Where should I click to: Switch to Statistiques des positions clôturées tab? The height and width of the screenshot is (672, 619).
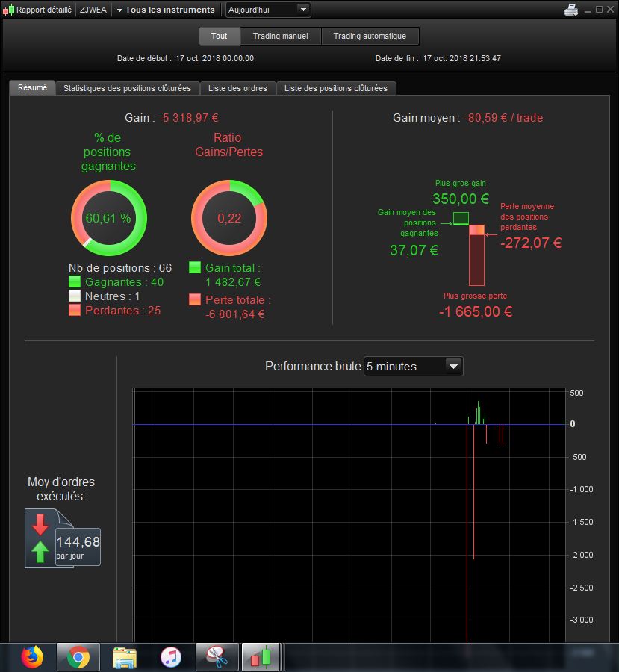(128, 88)
